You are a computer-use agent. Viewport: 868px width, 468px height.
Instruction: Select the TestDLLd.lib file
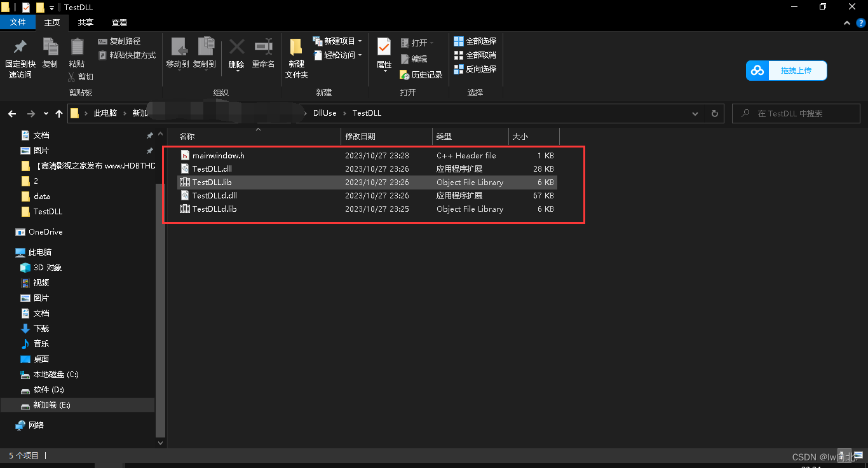[x=367, y=209]
